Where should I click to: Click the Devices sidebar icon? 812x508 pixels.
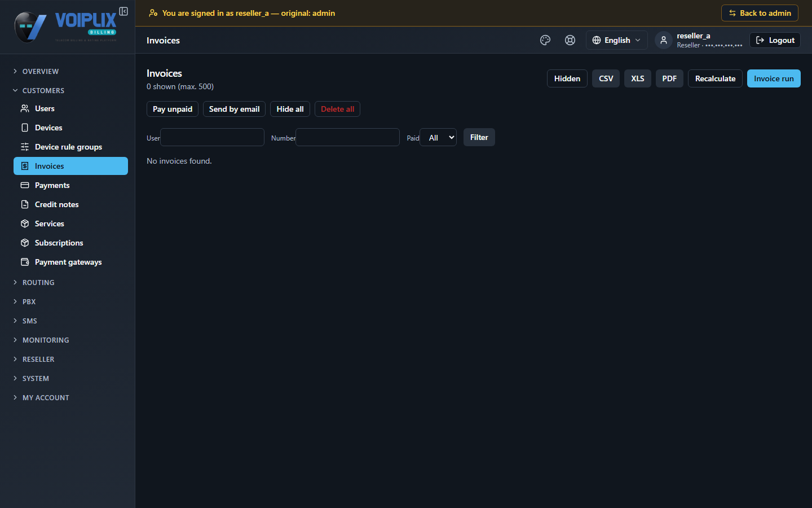(x=25, y=128)
